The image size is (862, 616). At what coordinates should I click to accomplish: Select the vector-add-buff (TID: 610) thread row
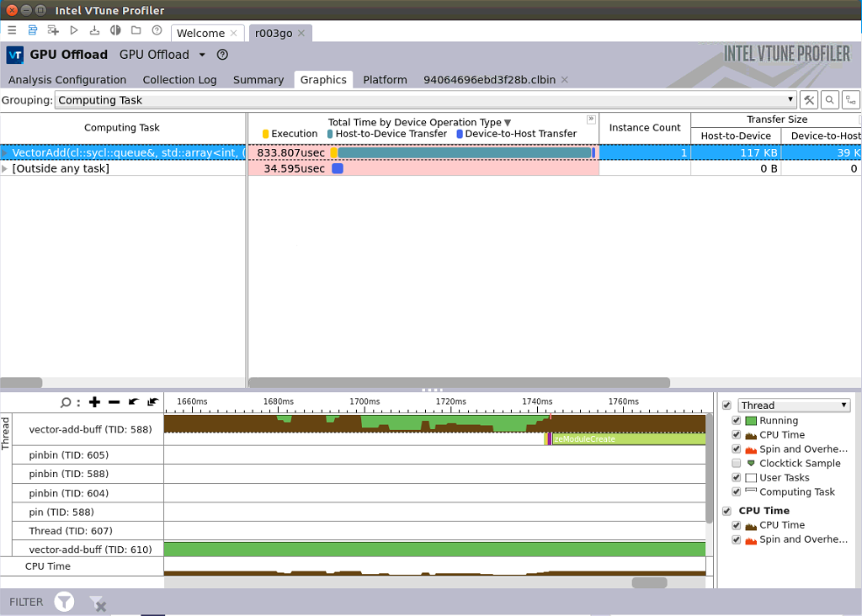coord(90,549)
